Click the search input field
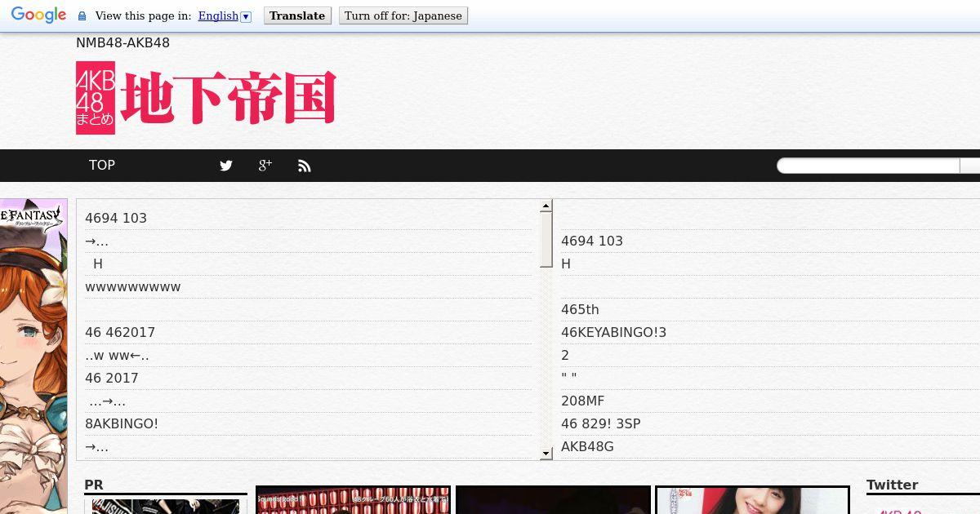 [x=868, y=166]
